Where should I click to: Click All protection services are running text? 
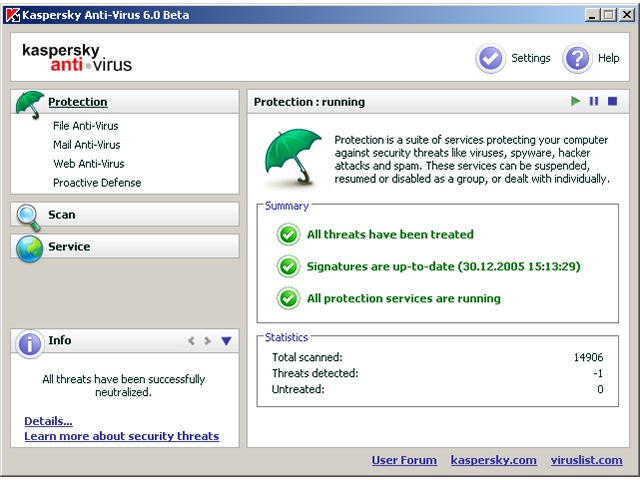(x=404, y=298)
